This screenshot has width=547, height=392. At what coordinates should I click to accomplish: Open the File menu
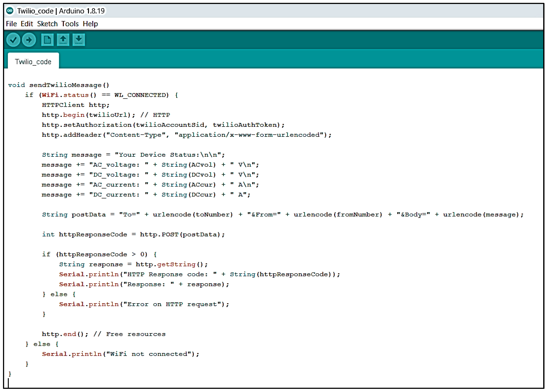(11, 24)
